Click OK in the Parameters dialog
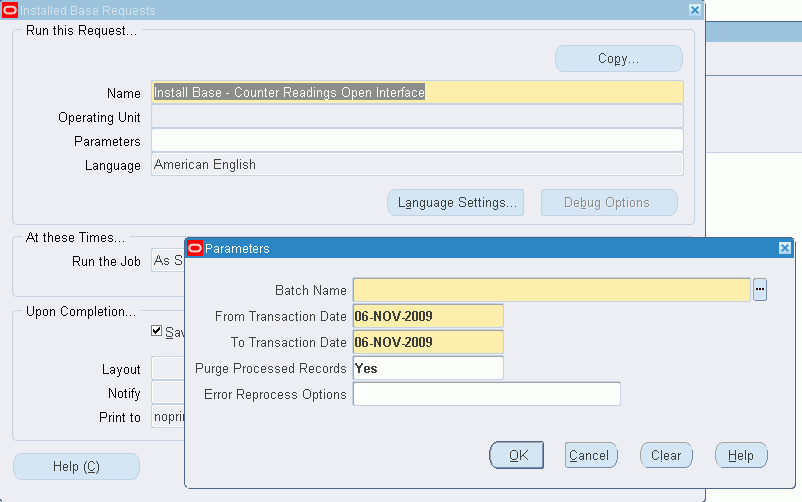The height and width of the screenshot is (502, 802). pyautogui.click(x=517, y=455)
